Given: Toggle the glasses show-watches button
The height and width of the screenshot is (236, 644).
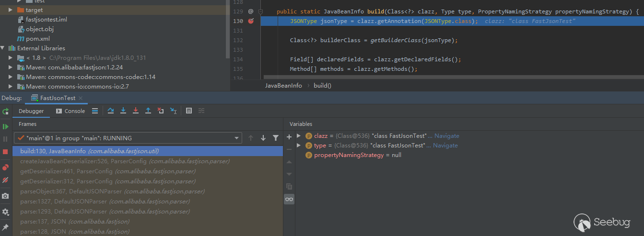Looking at the screenshot, I should [x=289, y=199].
